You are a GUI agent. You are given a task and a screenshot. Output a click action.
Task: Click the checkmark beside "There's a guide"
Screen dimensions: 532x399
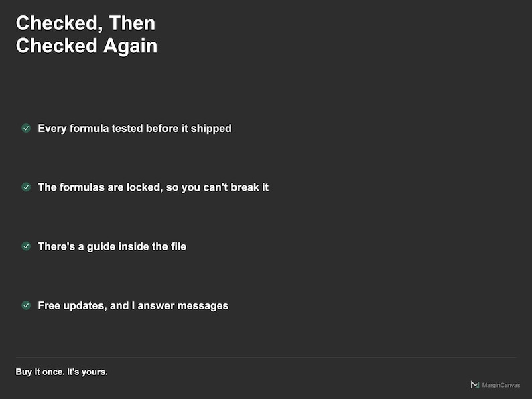[26, 246]
